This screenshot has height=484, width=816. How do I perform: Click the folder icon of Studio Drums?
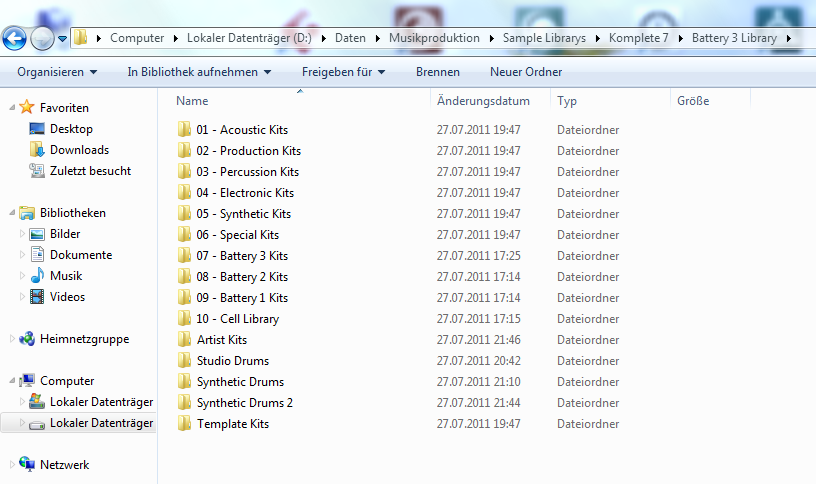[184, 360]
